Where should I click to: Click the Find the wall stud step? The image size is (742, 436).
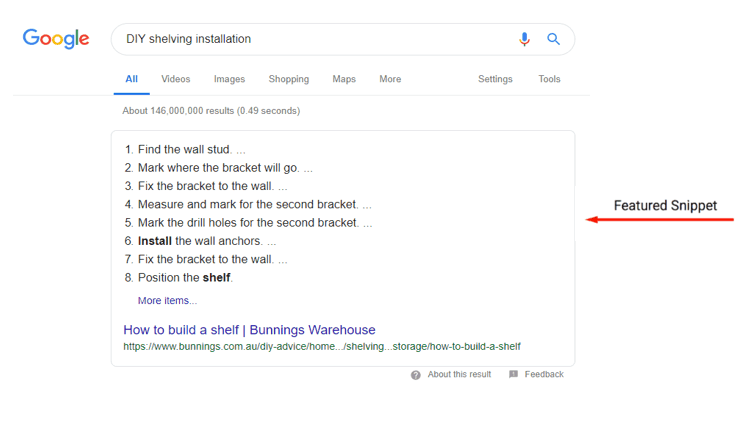(x=185, y=150)
